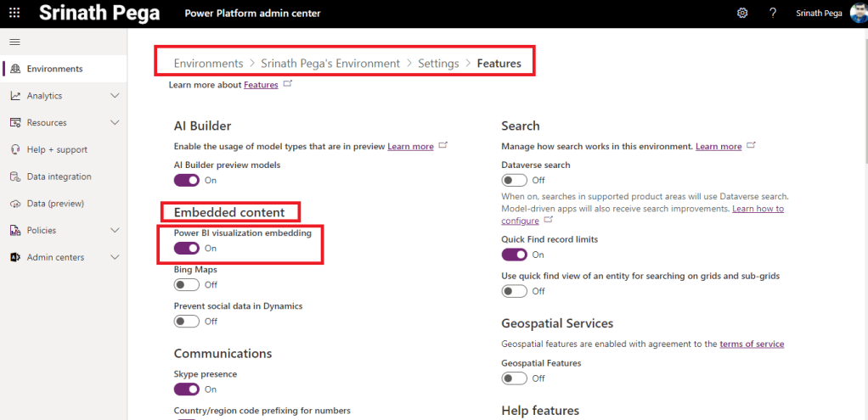Click the Analytics chart icon in sidebar
This screenshot has height=420, width=868.
[x=15, y=96]
